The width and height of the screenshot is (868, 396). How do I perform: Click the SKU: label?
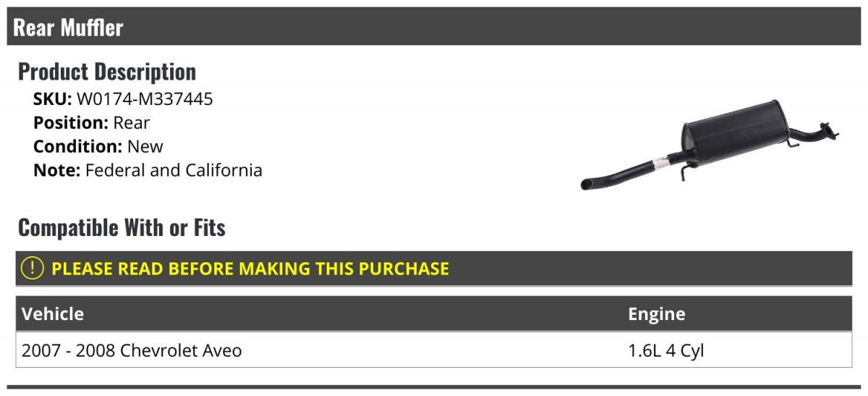pos(53,98)
